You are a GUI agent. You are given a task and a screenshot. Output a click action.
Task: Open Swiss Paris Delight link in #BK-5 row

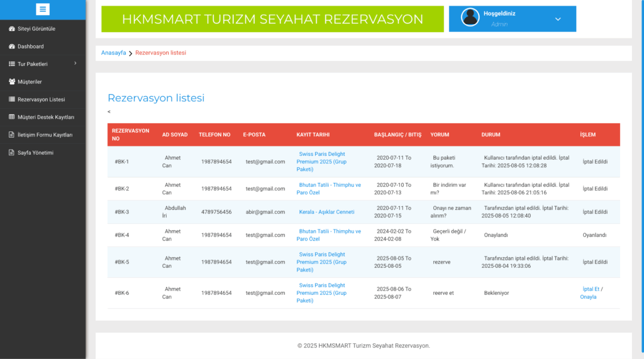[x=321, y=262]
